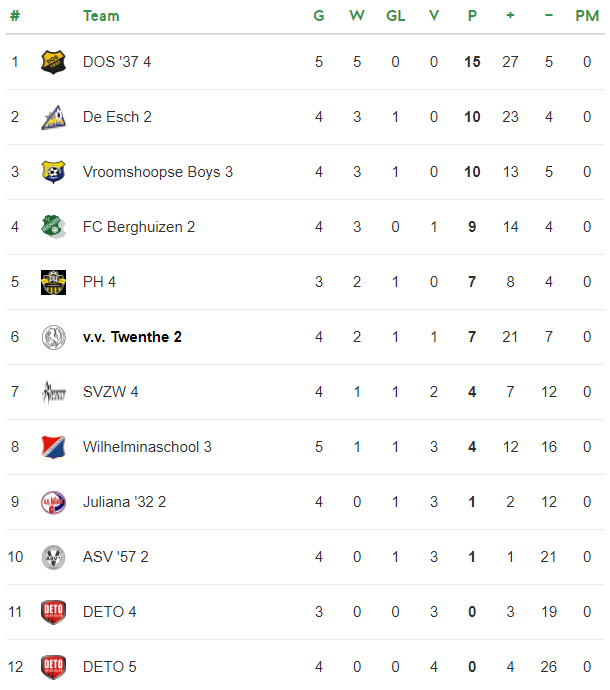This screenshot has width=610, height=690.
Task: Open the v.v. Twenthe 2 team name
Action: [x=132, y=337]
